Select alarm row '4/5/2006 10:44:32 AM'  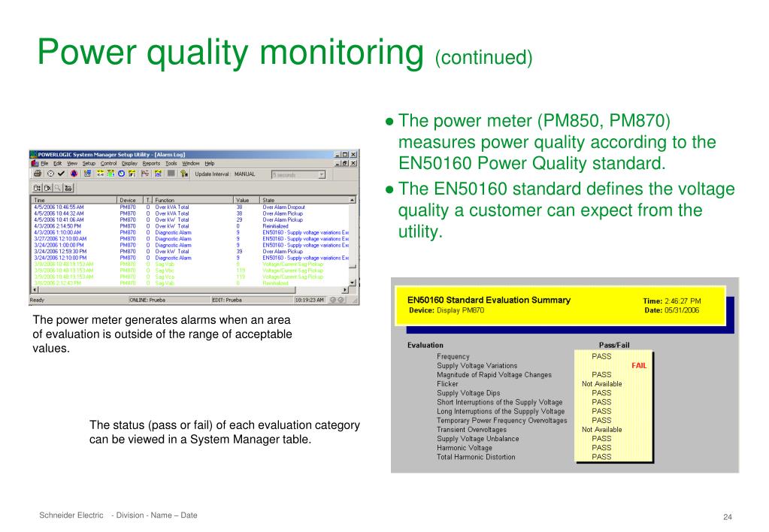click(x=190, y=213)
